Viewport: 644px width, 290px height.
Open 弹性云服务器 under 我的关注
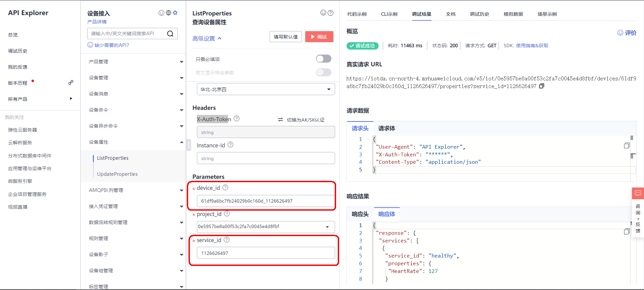point(22,130)
